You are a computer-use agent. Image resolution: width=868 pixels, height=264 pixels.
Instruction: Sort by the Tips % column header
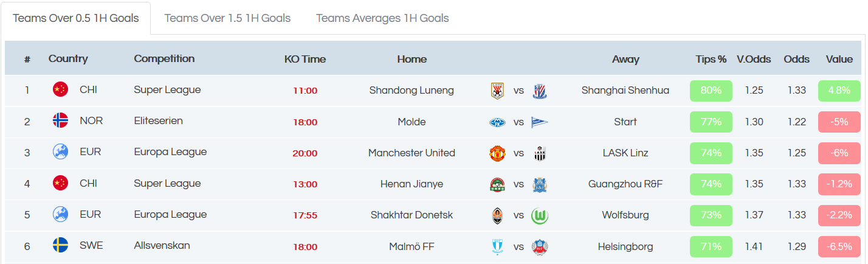[x=711, y=59]
